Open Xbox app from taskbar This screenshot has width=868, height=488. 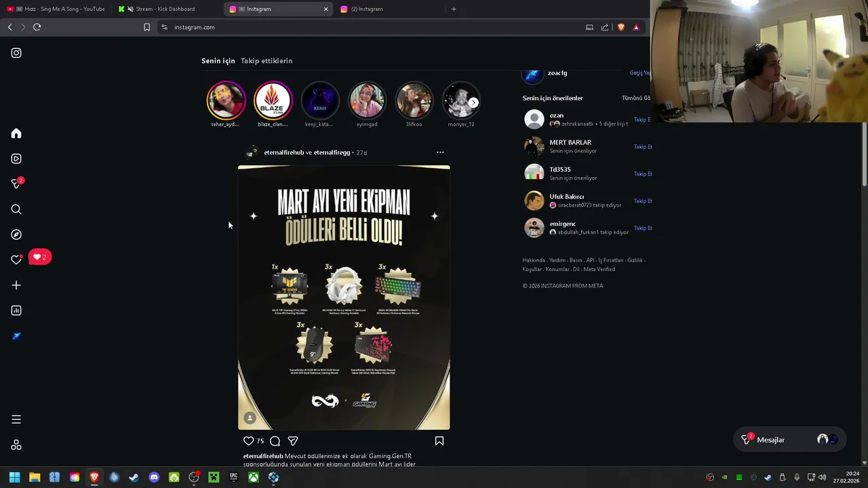point(253,477)
